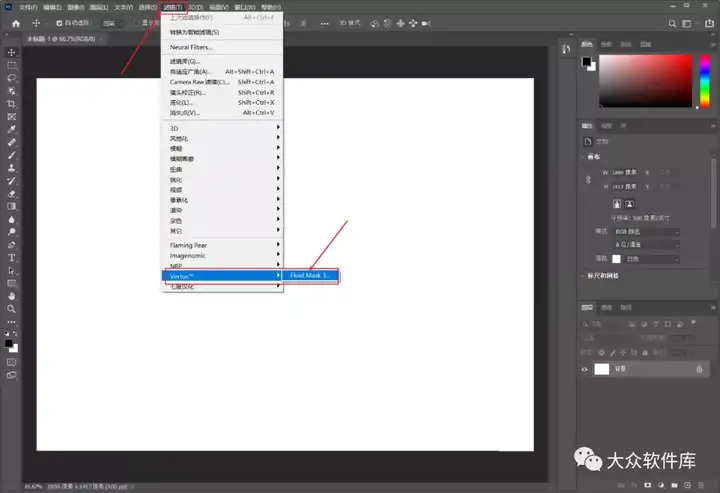Pick a color in the red color field

coord(645,81)
